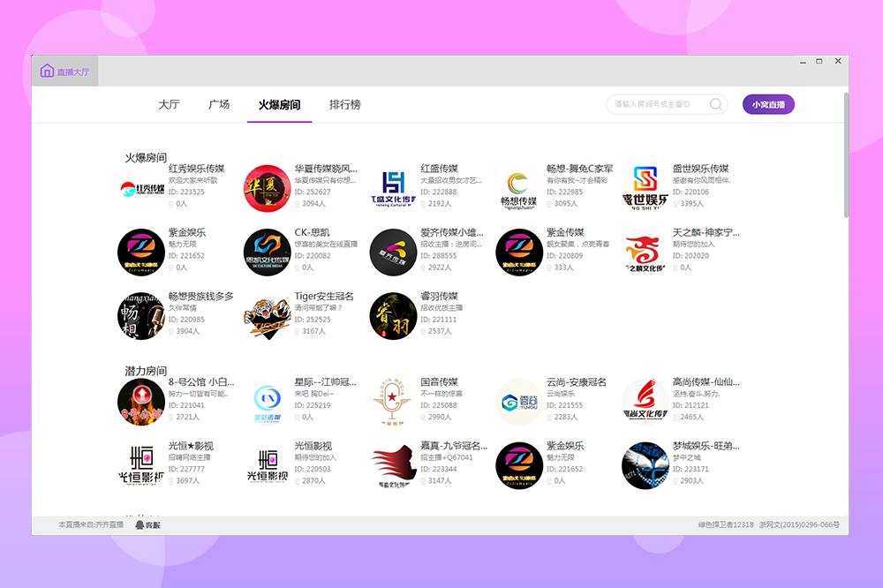The width and height of the screenshot is (883, 588).
Task: Open 嘉真-九爷冠名 room logo
Action: (x=394, y=465)
